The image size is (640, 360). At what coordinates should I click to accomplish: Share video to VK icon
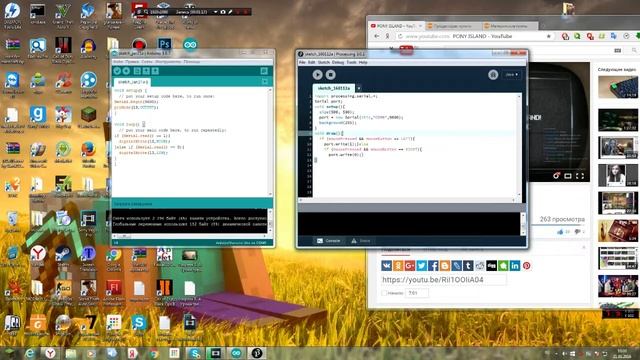pyautogui.click(x=387, y=266)
